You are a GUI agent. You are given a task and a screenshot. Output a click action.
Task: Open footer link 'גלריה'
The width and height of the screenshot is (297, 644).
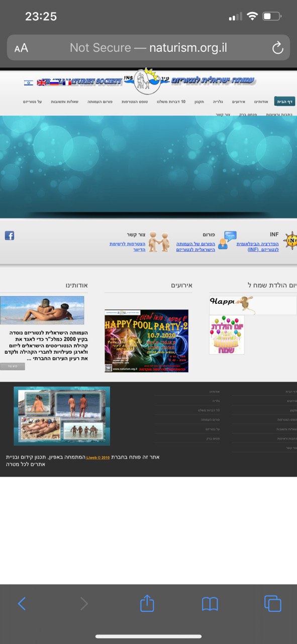click(216, 400)
